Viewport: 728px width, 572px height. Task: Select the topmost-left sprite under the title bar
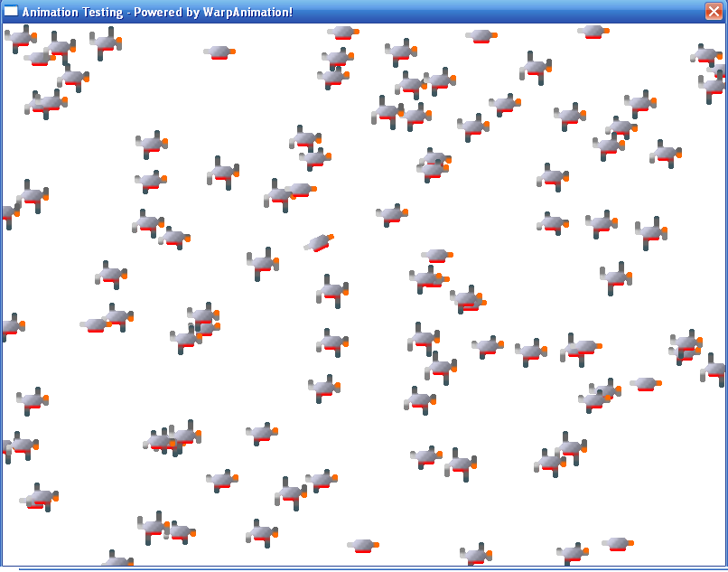[20, 38]
